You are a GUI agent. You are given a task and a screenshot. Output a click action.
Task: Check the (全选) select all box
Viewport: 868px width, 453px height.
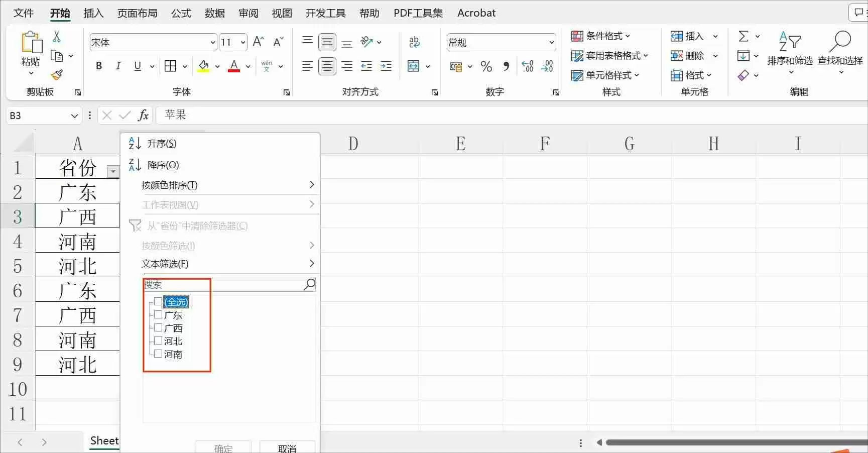tap(158, 301)
